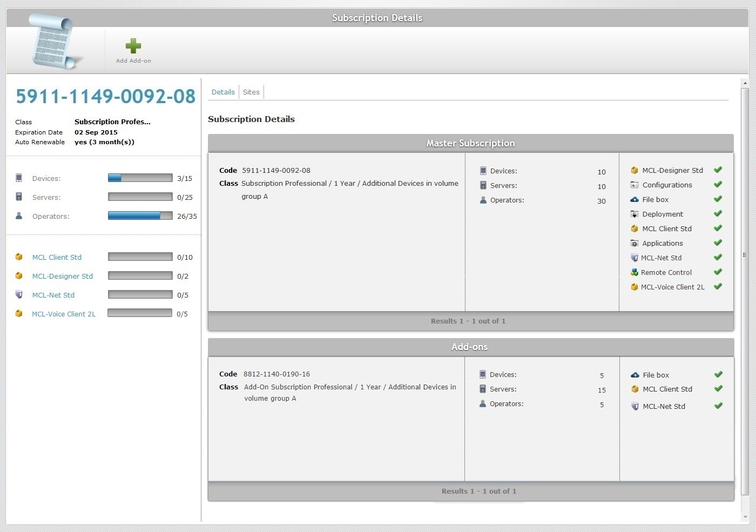This screenshot has height=532, width=756.
Task: Click the Operators 26/35 usage bar
Action: pos(140,216)
